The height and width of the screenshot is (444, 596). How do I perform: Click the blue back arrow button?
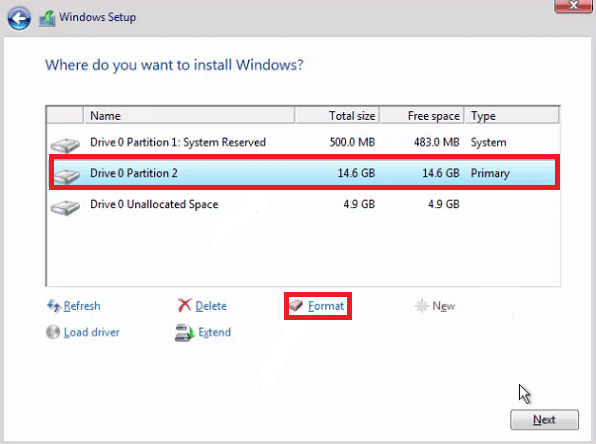(x=19, y=18)
